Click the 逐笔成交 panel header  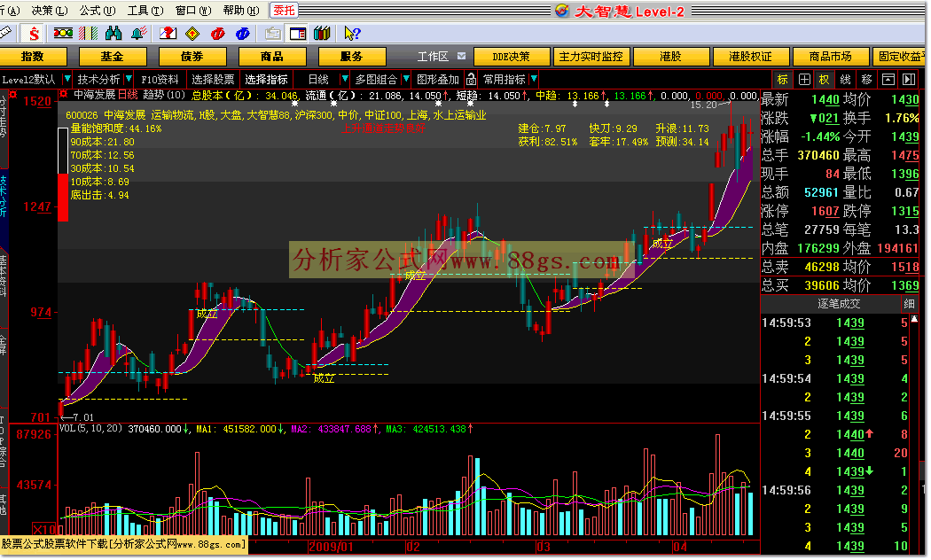(839, 304)
